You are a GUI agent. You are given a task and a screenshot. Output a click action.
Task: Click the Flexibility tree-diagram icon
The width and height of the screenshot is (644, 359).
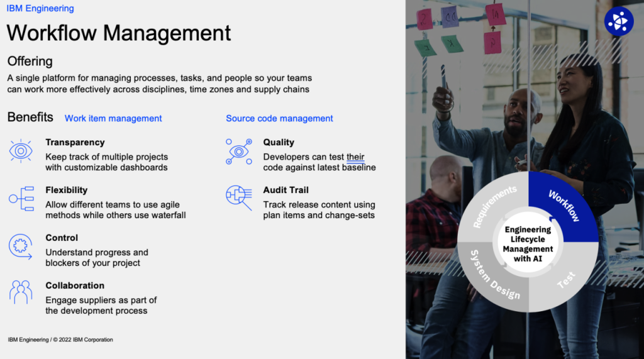21,199
